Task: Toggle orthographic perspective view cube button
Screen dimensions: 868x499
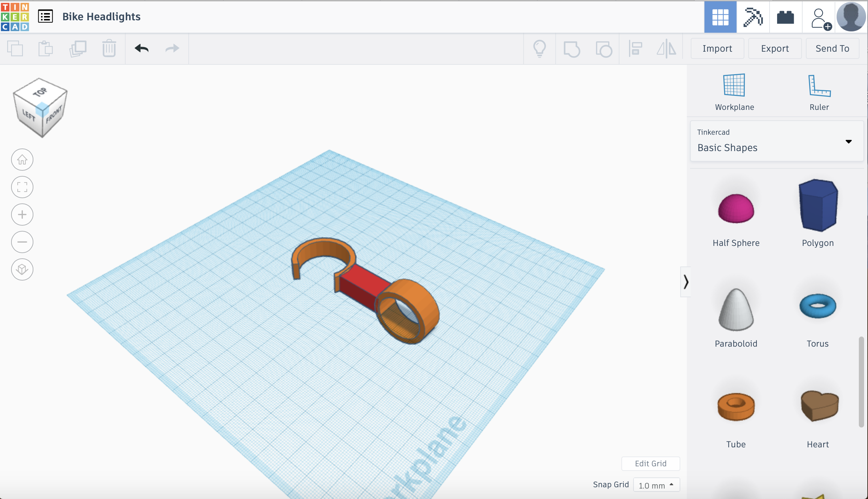Action: [x=22, y=269]
